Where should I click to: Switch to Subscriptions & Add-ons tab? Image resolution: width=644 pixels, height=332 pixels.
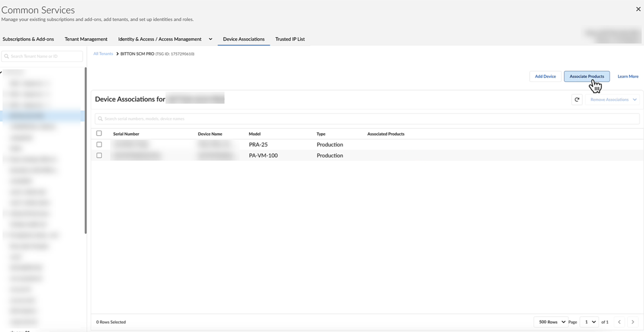(x=28, y=39)
